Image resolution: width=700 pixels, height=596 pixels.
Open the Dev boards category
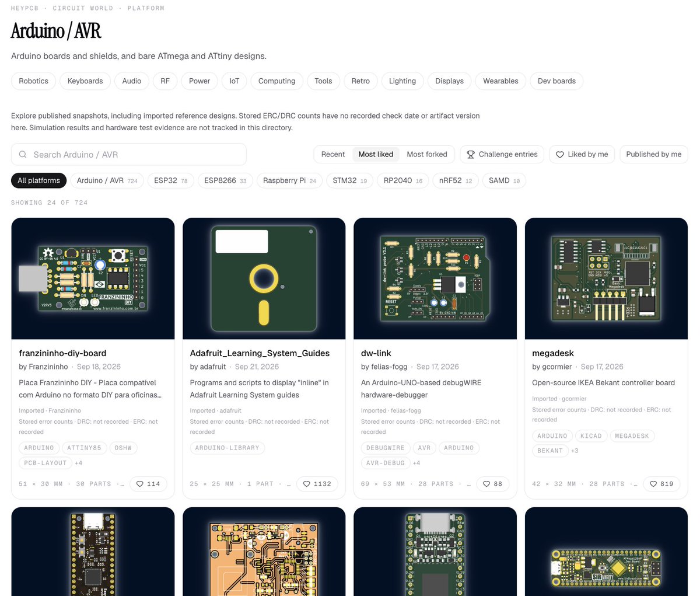coord(556,81)
